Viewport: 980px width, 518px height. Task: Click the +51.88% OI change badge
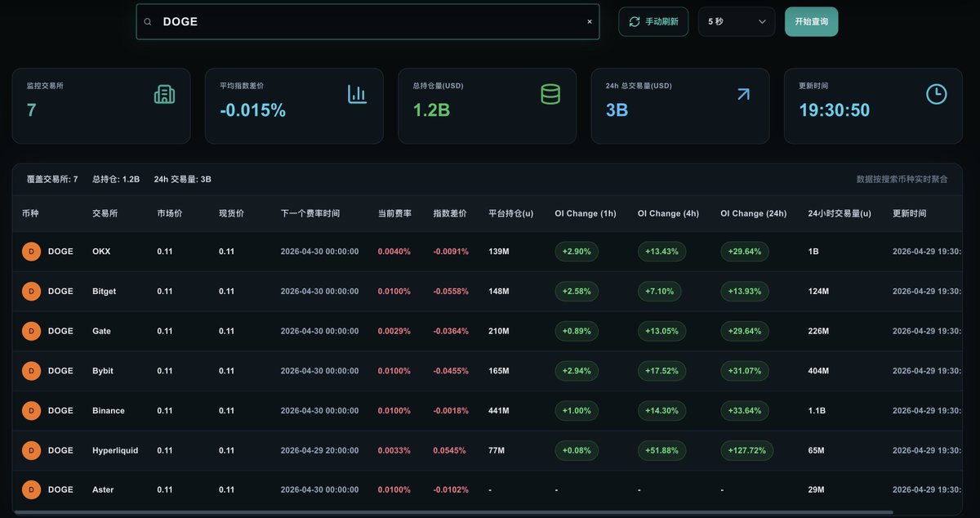(x=661, y=450)
